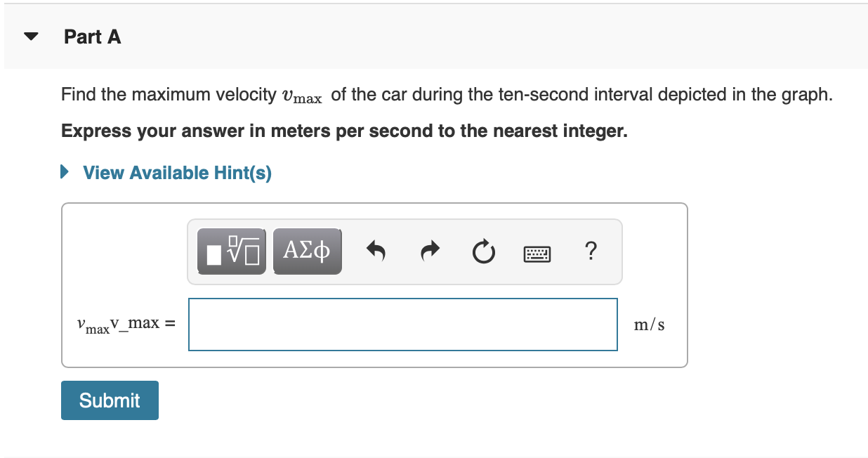Screen dimensions: 868x458
Task: Click the ΑΣΦ symbols toolbar button
Action: 307,251
